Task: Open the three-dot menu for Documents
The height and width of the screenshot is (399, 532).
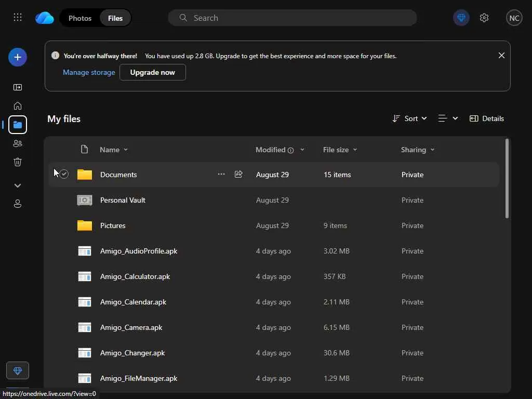Action: point(221,175)
